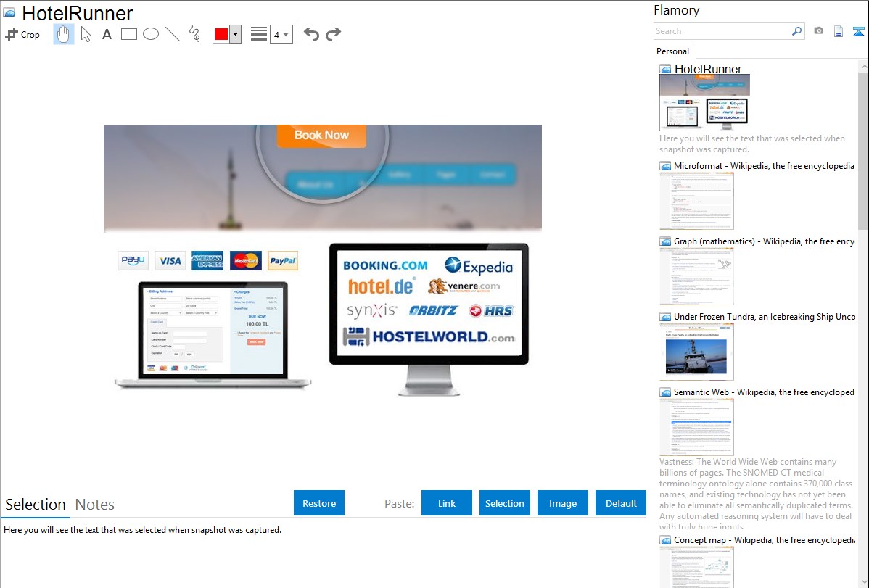
Task: Pick the rectangle shape tool
Action: [x=128, y=34]
